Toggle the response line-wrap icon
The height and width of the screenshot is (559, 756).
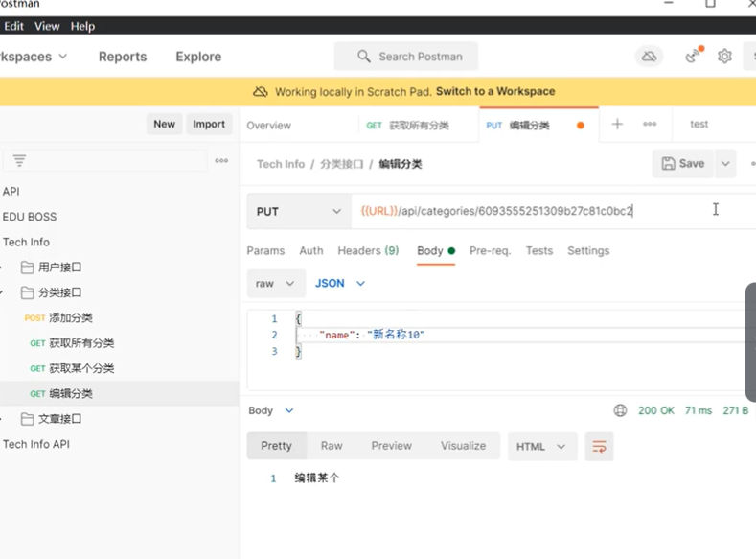click(x=599, y=447)
